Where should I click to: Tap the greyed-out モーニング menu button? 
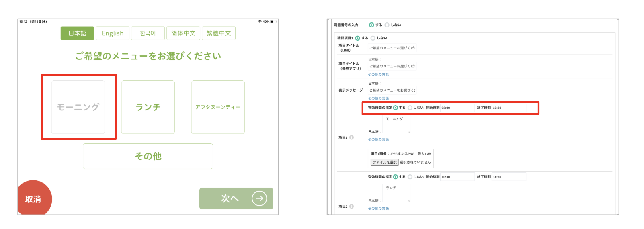point(78,107)
